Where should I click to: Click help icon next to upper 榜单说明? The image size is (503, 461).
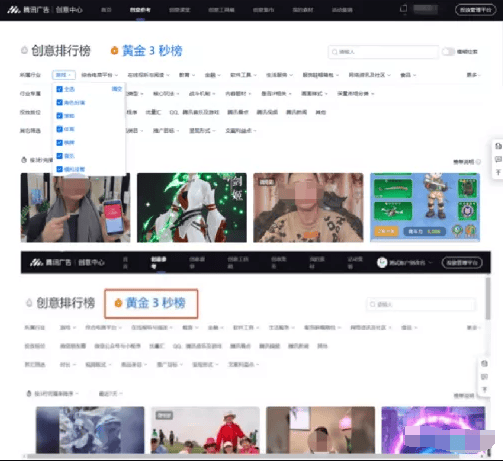478,162
